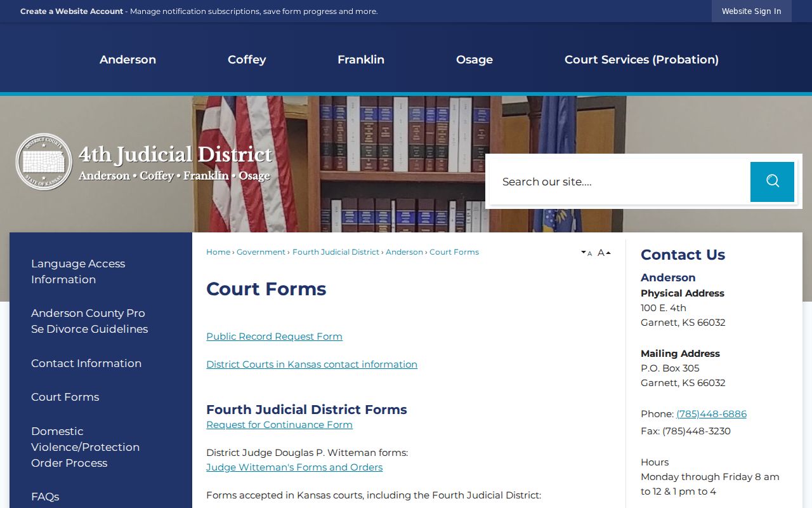Increase font size with large A icon

point(604,253)
